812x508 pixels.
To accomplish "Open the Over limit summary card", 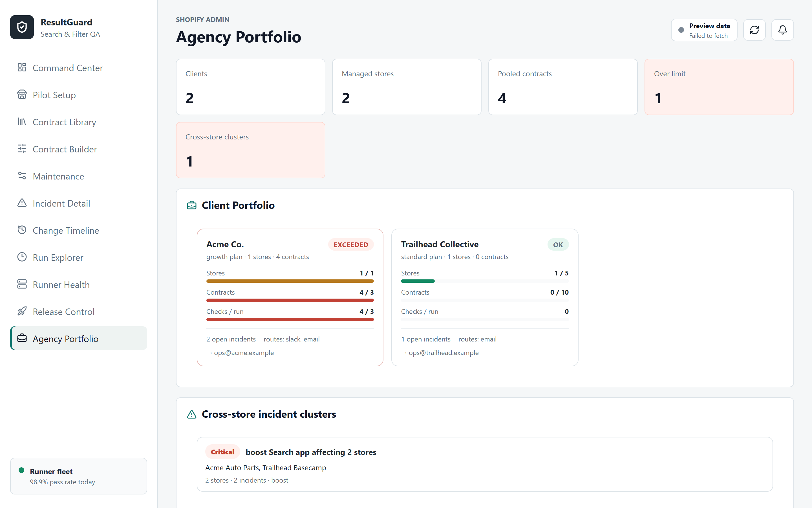I will pyautogui.click(x=719, y=87).
